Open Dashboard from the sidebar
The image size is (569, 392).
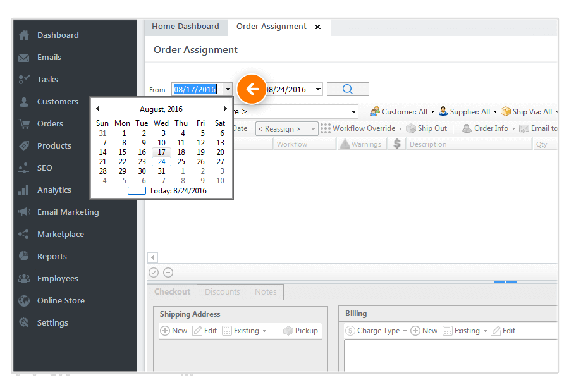click(58, 35)
